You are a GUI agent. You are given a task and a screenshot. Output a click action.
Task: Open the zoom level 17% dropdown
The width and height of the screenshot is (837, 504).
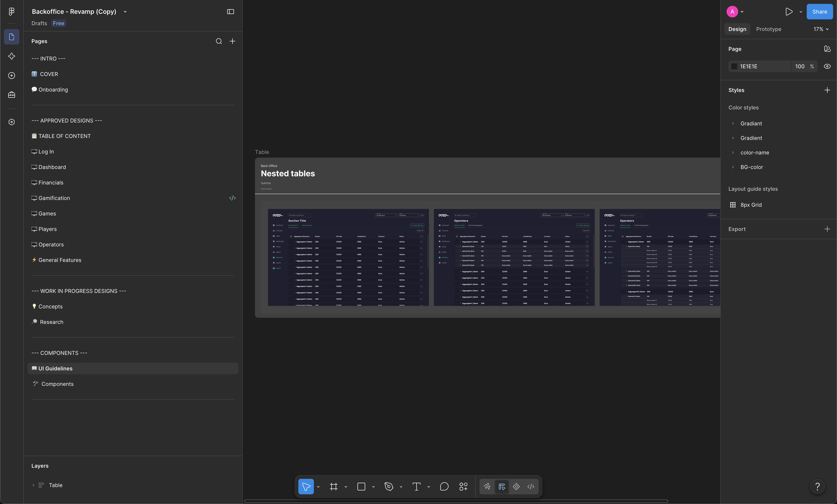coord(821,29)
